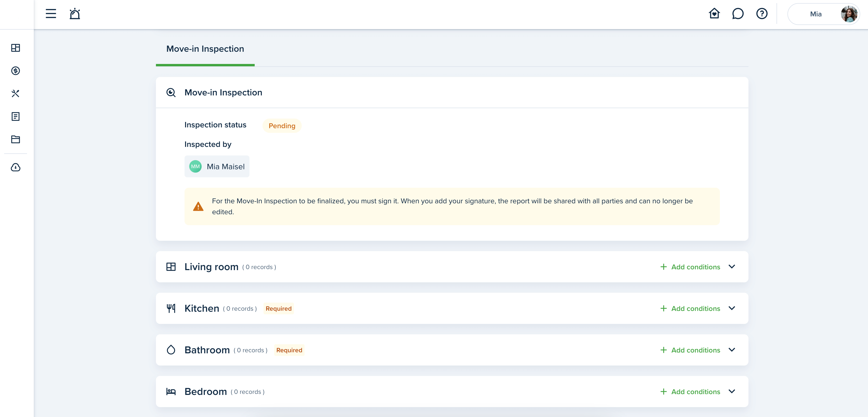
Task: Click the Bathroom Required badge
Action: tap(289, 350)
